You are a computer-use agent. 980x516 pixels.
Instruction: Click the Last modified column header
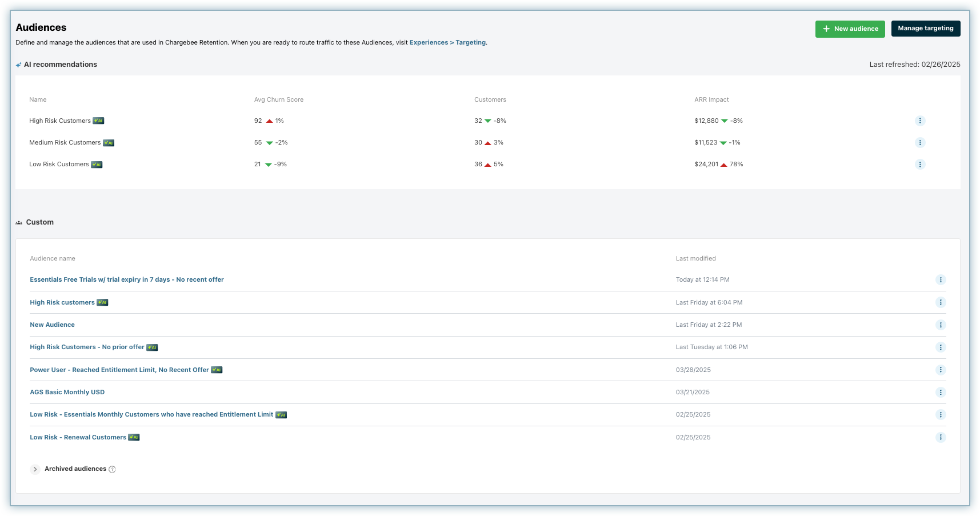(x=695, y=258)
